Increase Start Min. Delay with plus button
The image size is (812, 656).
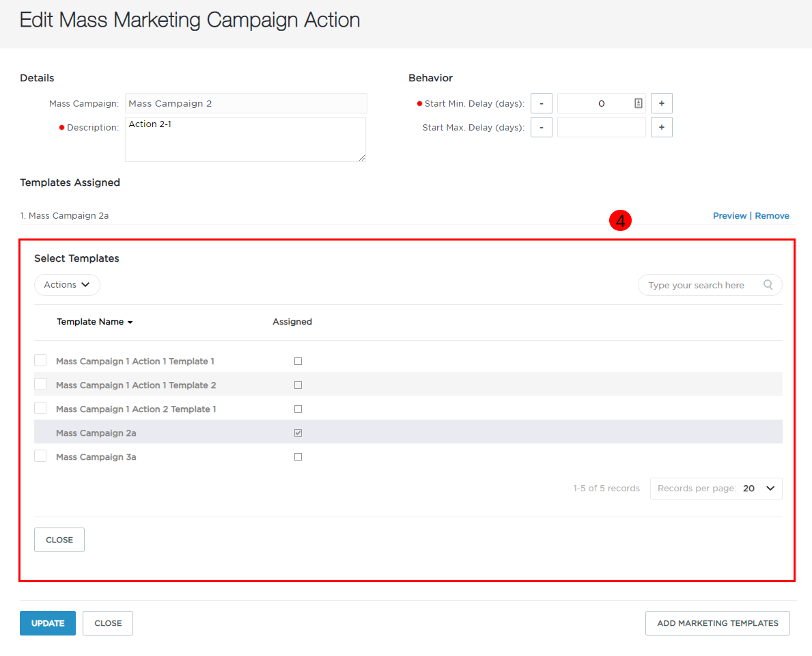(661, 103)
